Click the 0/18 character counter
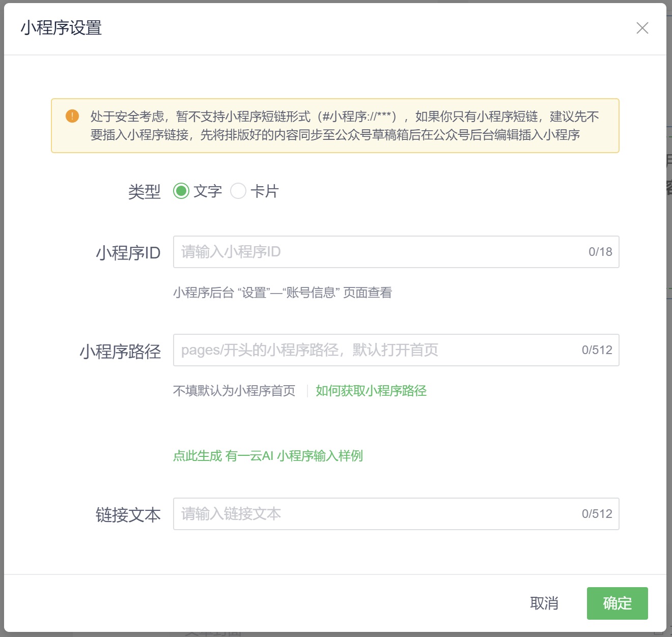Image resolution: width=672 pixels, height=637 pixels. point(601,252)
